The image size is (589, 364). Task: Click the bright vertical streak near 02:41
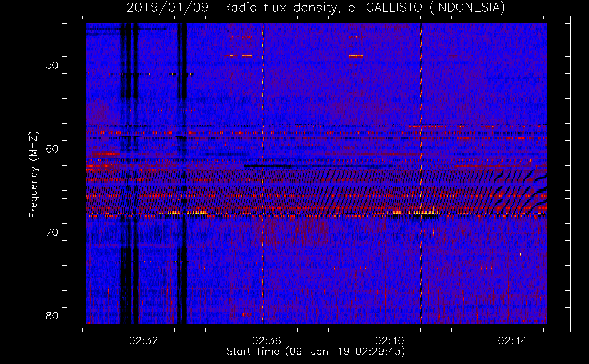(x=421, y=174)
